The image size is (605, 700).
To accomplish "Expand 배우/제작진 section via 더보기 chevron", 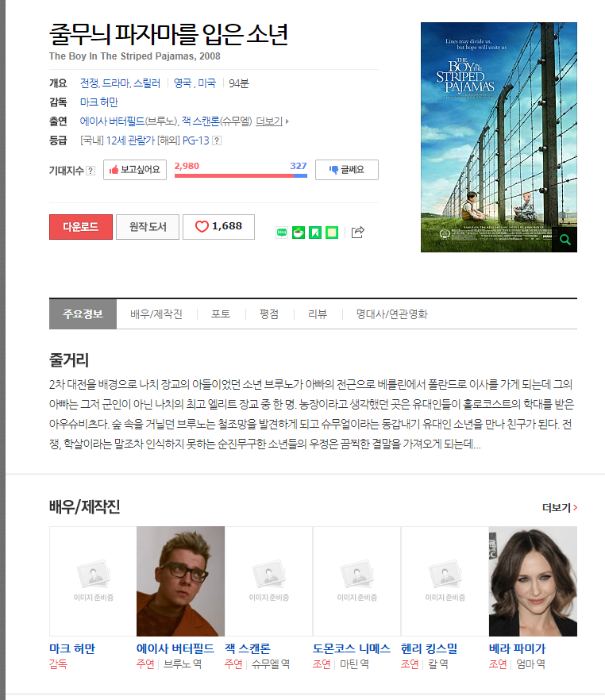I will (560, 508).
